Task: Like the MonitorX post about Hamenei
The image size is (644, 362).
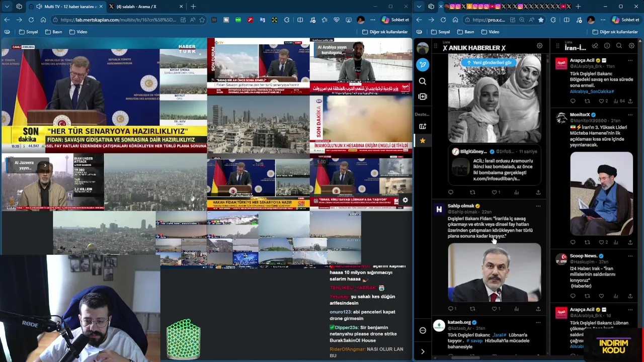Action: point(601,242)
